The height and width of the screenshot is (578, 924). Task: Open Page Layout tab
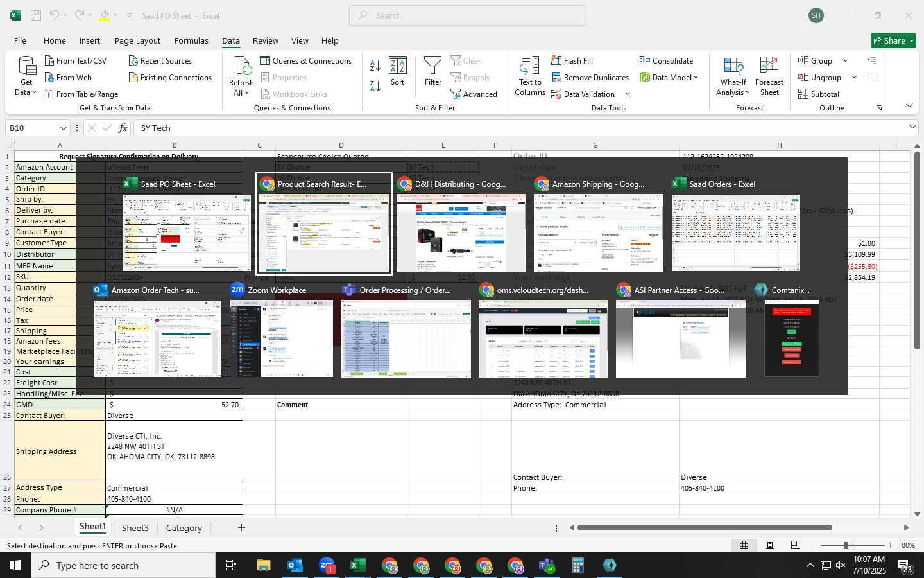click(x=137, y=40)
